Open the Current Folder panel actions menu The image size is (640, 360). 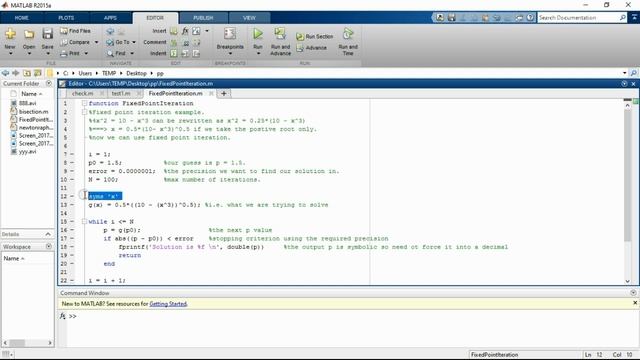(49, 83)
